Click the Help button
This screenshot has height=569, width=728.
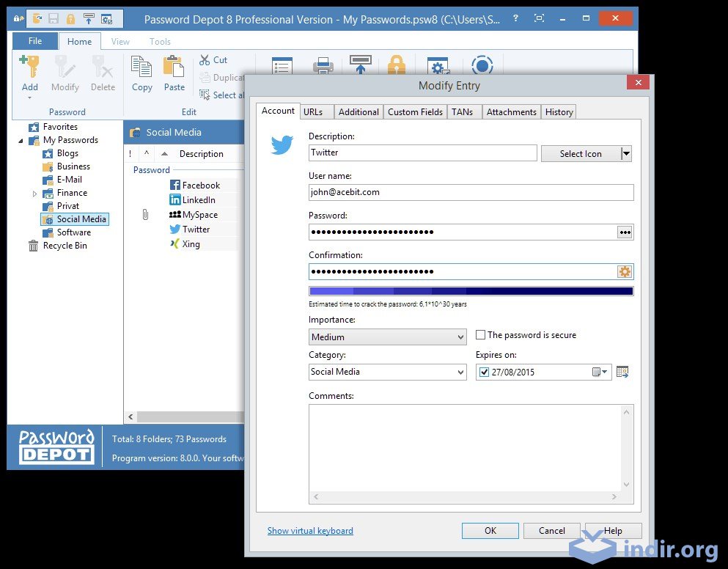(x=613, y=530)
